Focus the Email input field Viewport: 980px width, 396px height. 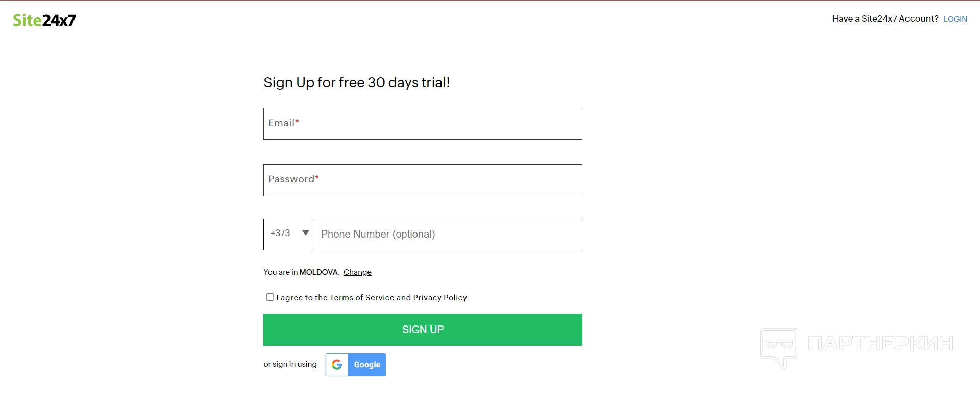click(x=423, y=124)
